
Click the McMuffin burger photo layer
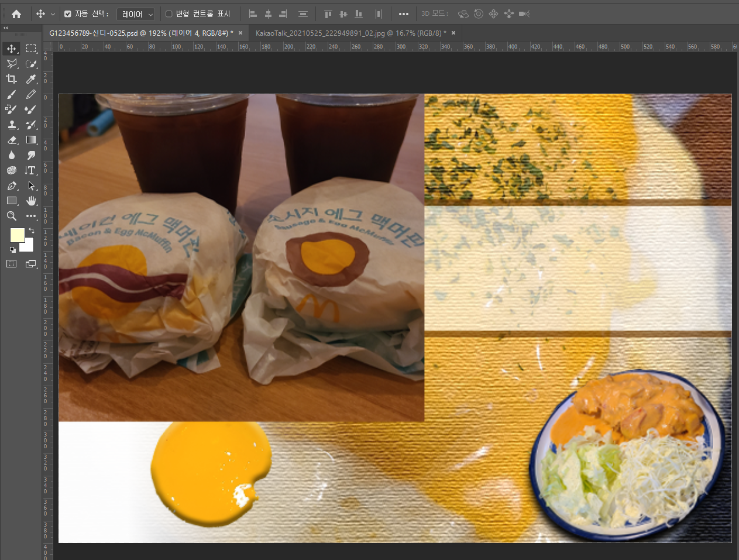tap(241, 257)
